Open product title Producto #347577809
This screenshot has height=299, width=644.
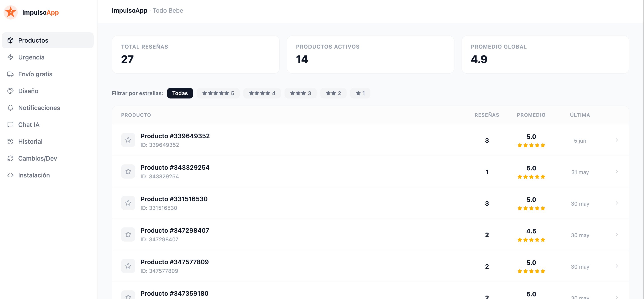pos(175,262)
